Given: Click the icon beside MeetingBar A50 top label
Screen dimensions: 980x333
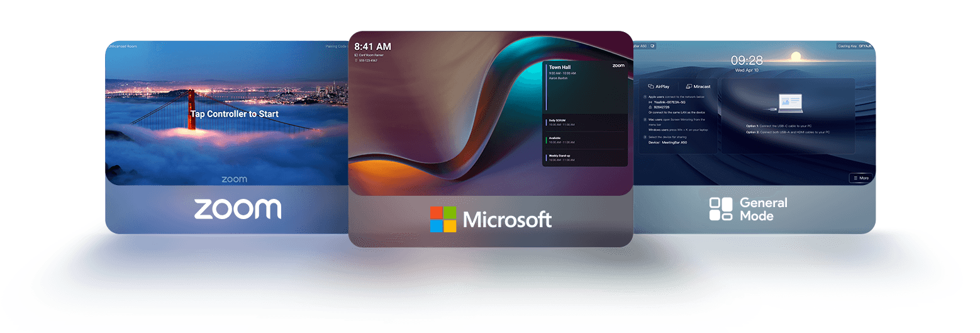Looking at the screenshot, I should click(653, 46).
